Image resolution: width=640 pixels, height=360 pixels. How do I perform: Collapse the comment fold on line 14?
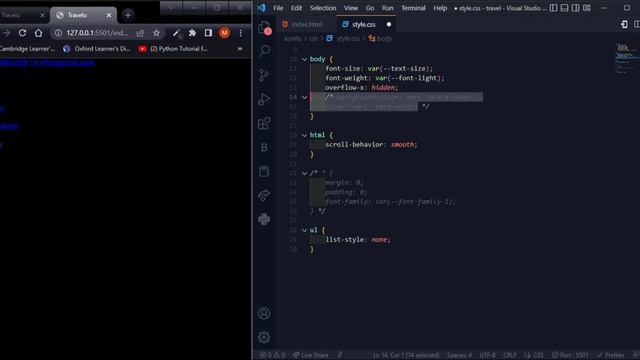coord(304,97)
